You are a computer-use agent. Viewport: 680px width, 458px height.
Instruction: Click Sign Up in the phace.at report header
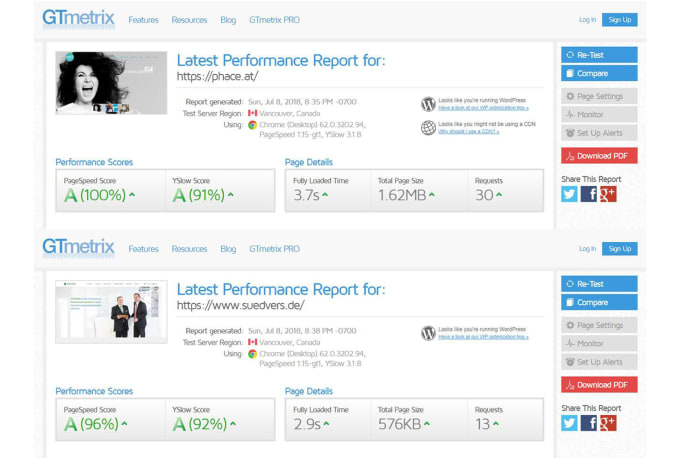[x=620, y=20]
